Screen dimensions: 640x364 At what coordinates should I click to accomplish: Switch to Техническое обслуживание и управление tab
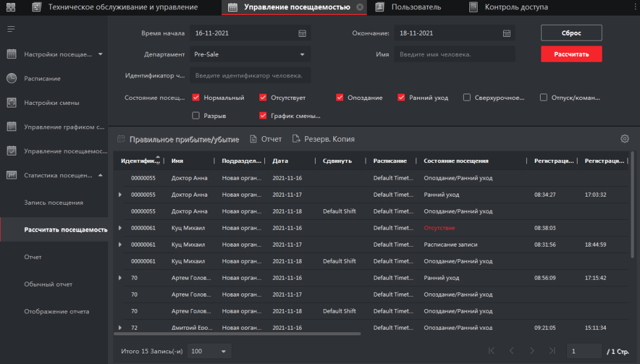(115, 7)
